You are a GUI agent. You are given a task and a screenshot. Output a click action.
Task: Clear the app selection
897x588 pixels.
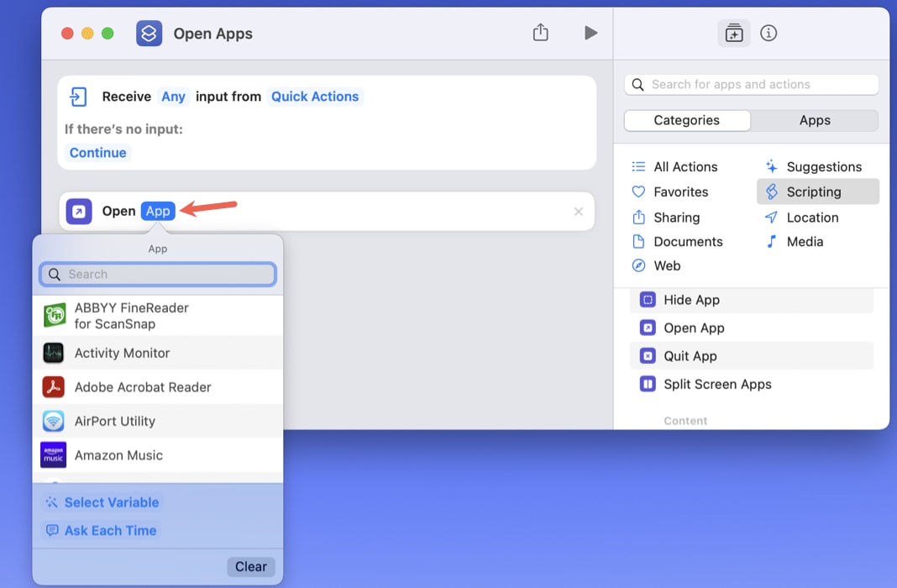(x=250, y=566)
